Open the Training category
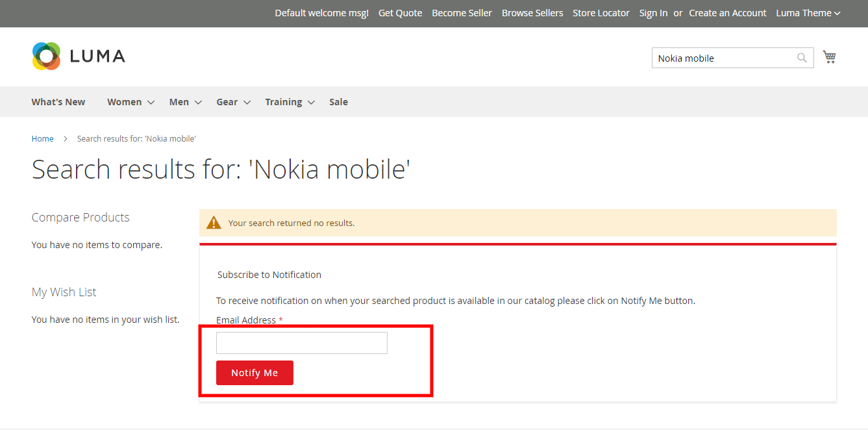868x430 pixels. point(284,102)
